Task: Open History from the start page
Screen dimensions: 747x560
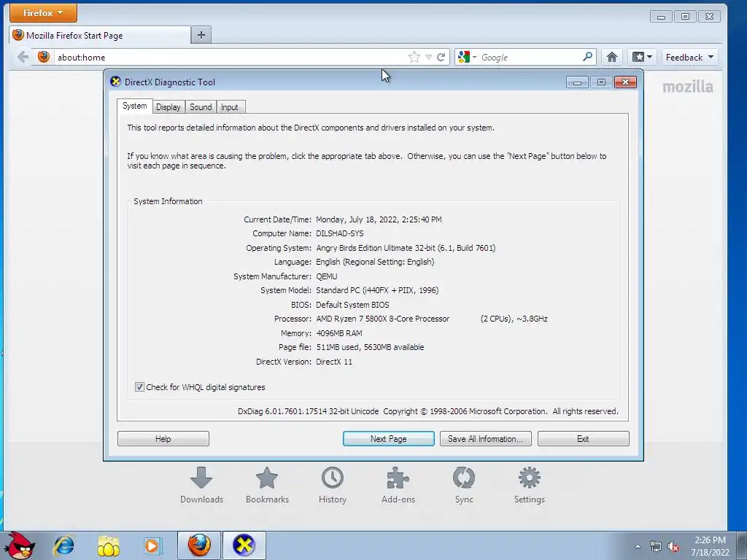Action: coord(333,485)
